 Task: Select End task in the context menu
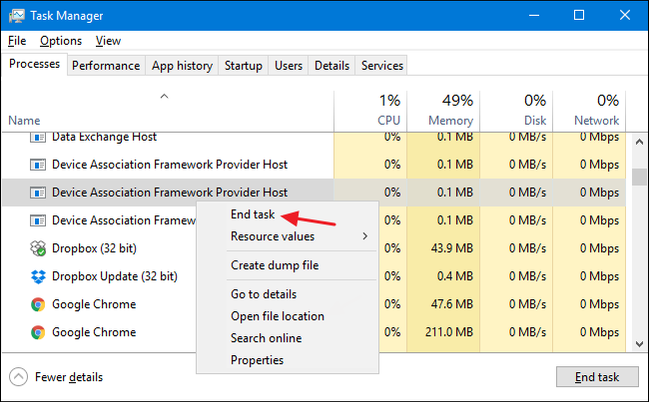point(252,215)
